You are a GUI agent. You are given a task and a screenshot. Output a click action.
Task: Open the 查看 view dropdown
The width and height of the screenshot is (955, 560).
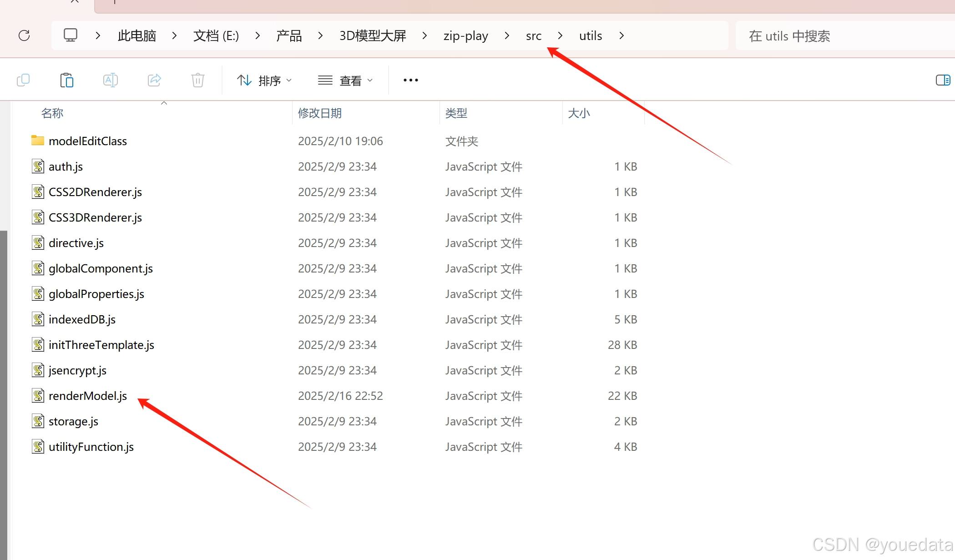point(345,81)
